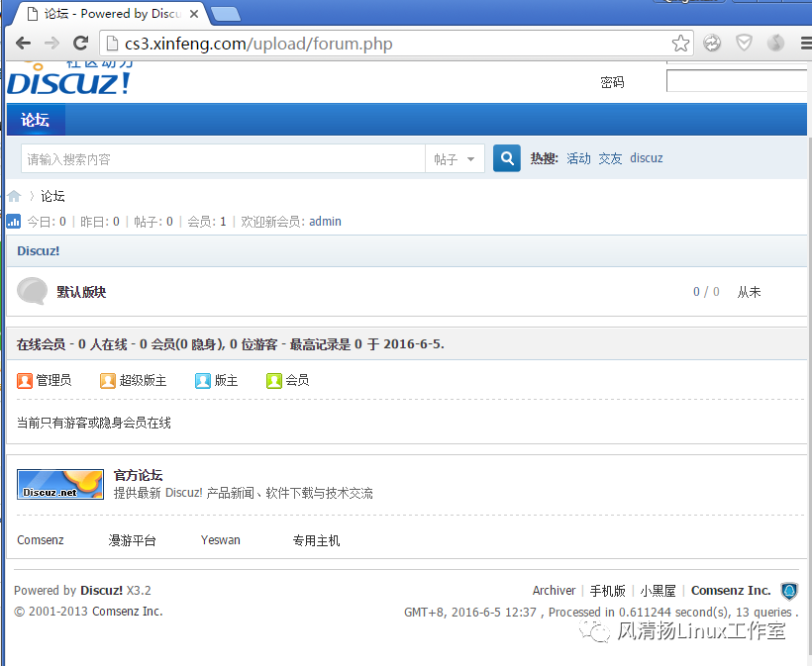Open the 专用主机 friend link
The image size is (812, 666).
[x=317, y=540]
